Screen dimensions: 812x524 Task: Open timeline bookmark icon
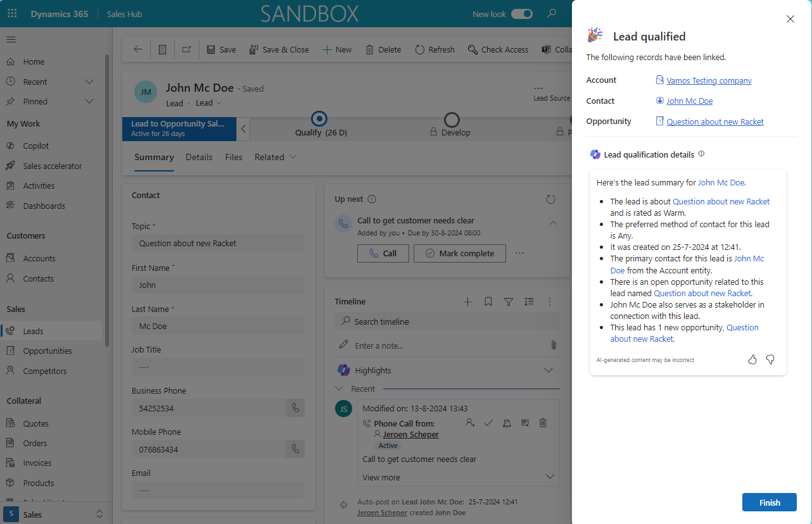pos(488,302)
